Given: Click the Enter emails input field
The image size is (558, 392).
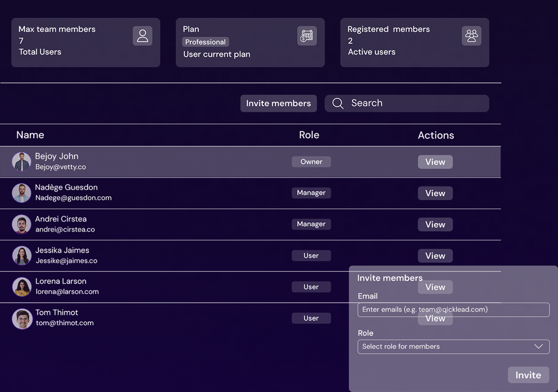Looking at the screenshot, I should (x=453, y=310).
